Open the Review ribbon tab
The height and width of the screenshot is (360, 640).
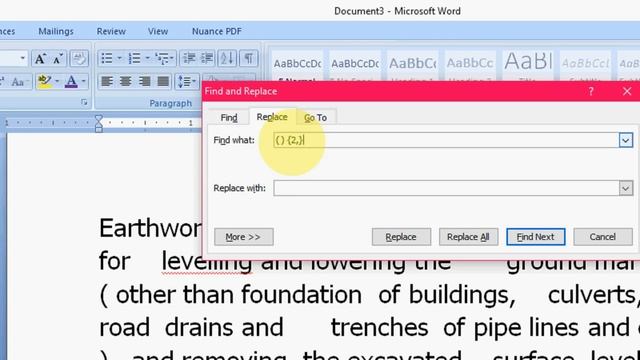coord(111,31)
